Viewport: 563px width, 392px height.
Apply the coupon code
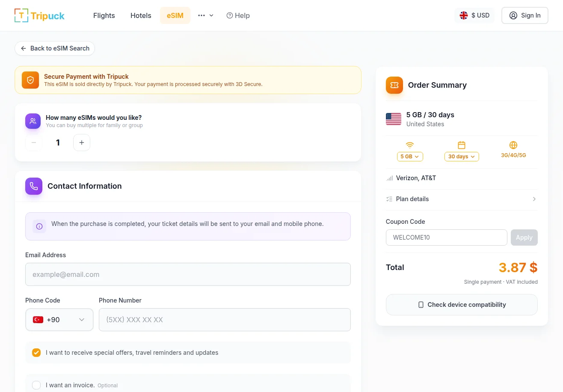click(x=524, y=238)
